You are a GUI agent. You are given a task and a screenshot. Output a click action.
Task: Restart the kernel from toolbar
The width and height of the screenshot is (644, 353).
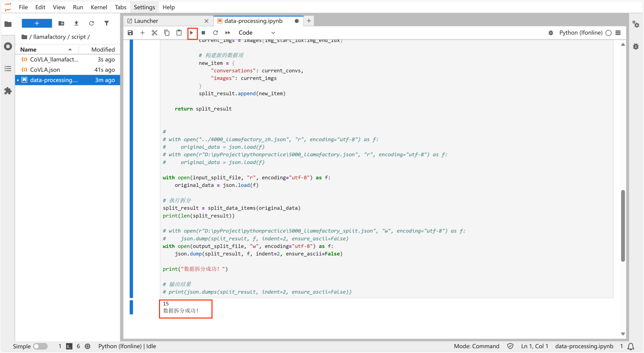pos(215,33)
